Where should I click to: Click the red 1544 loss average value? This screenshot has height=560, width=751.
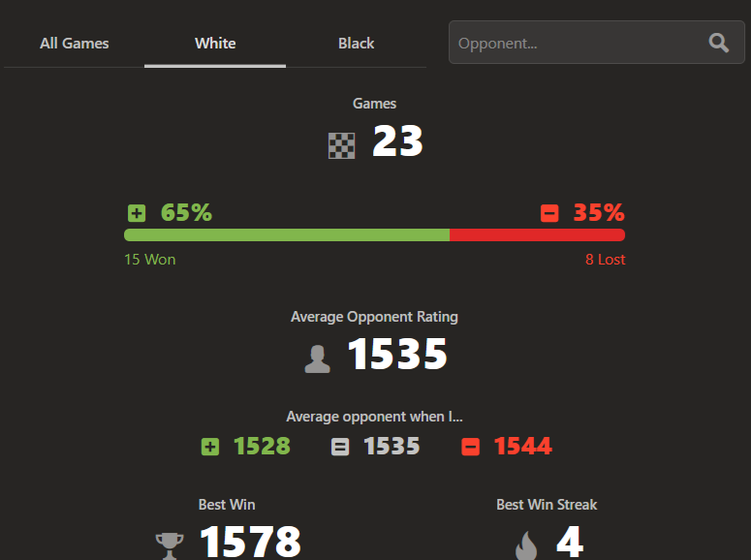523,447
